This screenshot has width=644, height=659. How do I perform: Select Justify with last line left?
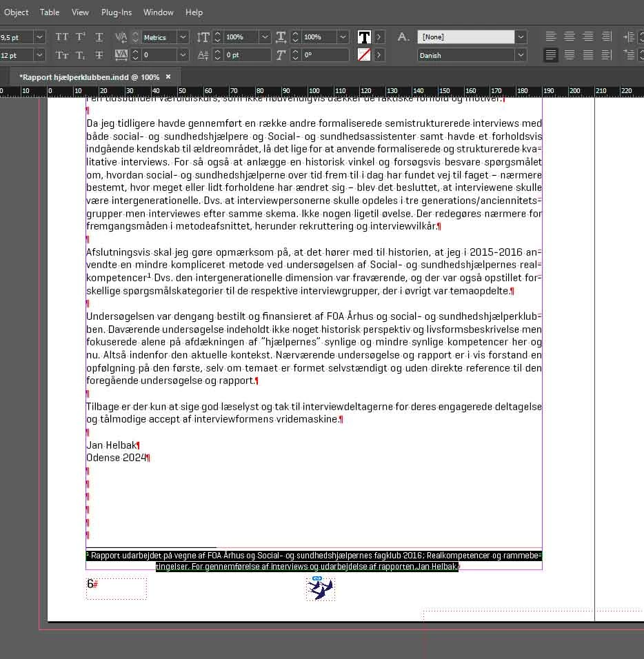(551, 55)
